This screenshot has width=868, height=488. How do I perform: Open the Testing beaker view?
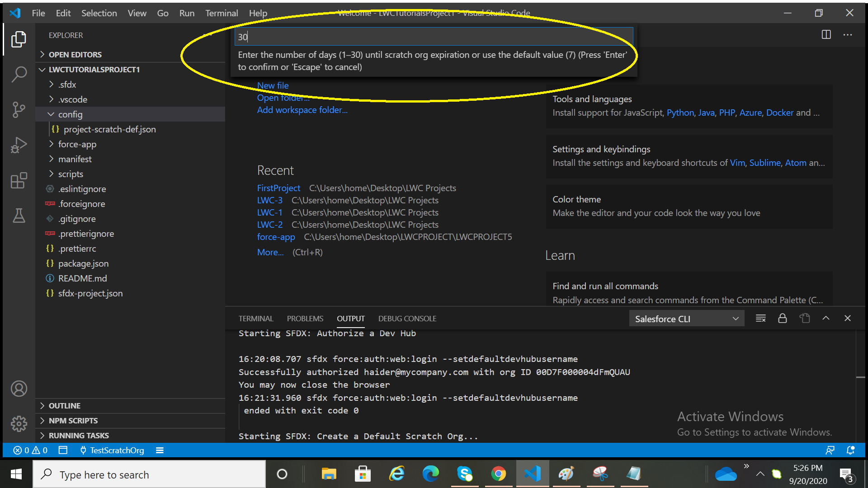(19, 216)
